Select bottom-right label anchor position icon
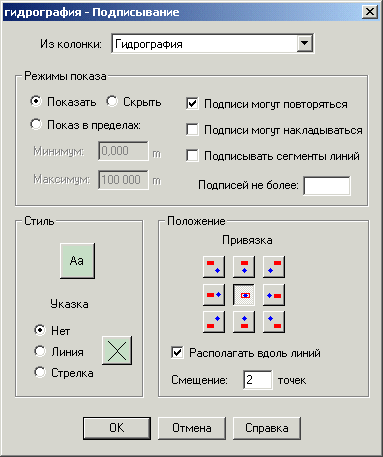383x457 pixels. click(x=274, y=322)
